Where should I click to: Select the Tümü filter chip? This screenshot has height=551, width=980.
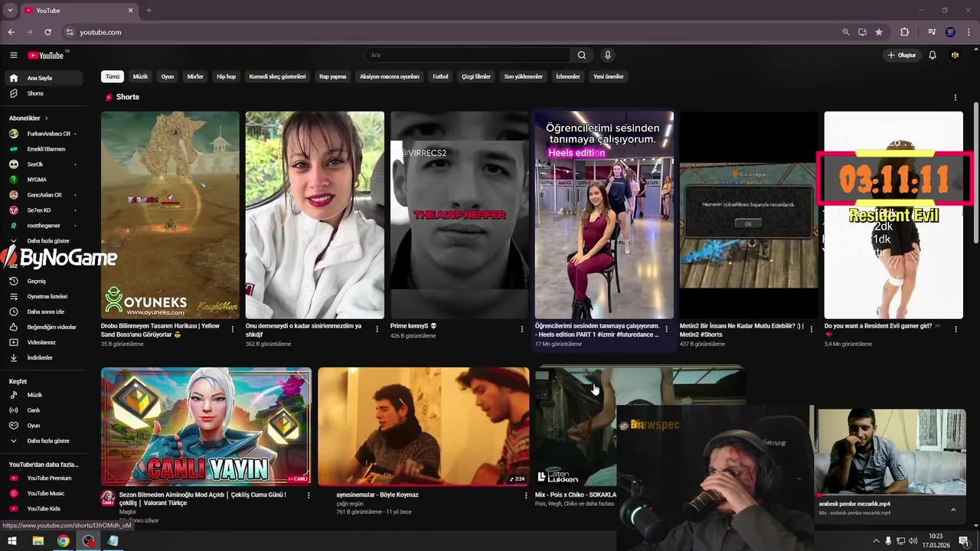pos(113,77)
